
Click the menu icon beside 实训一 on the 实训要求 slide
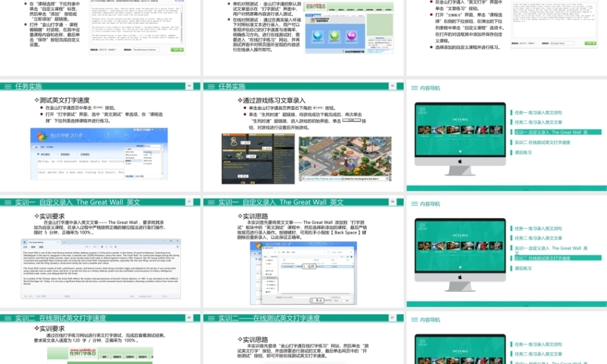[x=8, y=202]
